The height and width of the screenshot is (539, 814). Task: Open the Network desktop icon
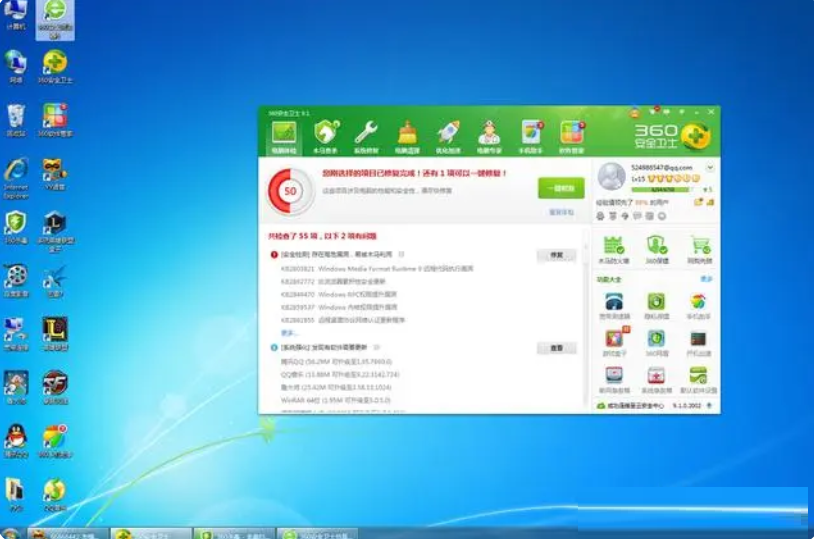pyautogui.click(x=16, y=66)
